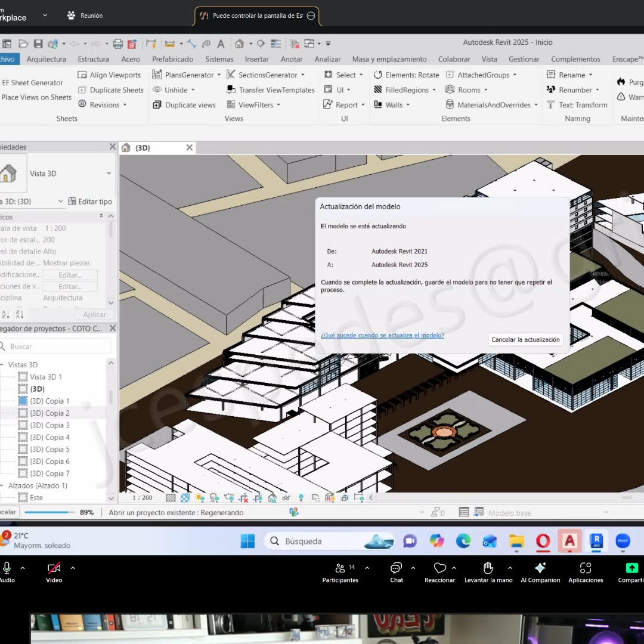Switch to the Insertar ribbon tab
Screen dimensions: 644x644
256,59
